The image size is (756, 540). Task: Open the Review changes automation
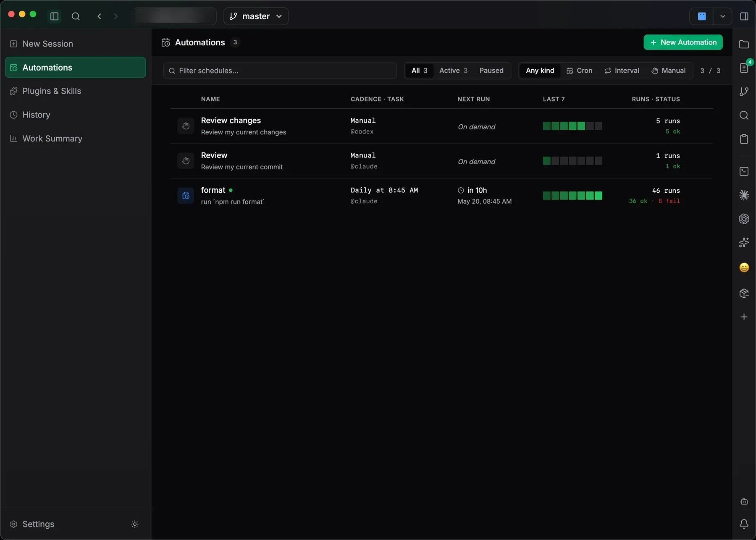point(441,126)
